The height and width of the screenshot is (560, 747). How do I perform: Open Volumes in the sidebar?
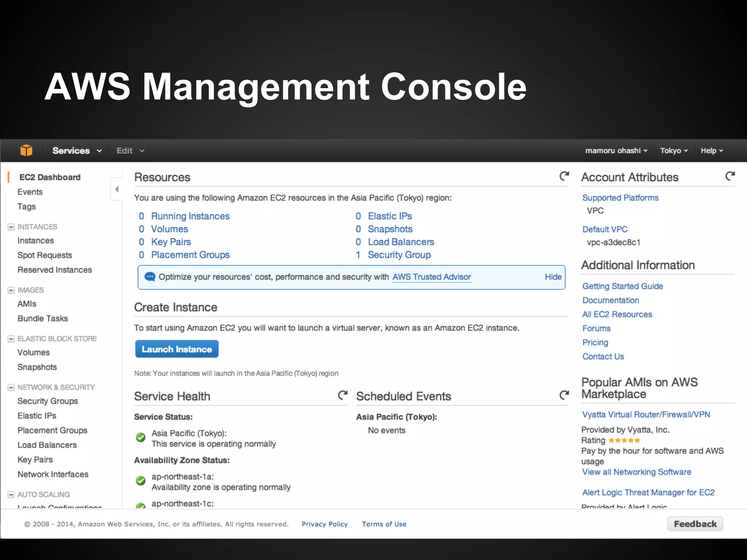(34, 352)
